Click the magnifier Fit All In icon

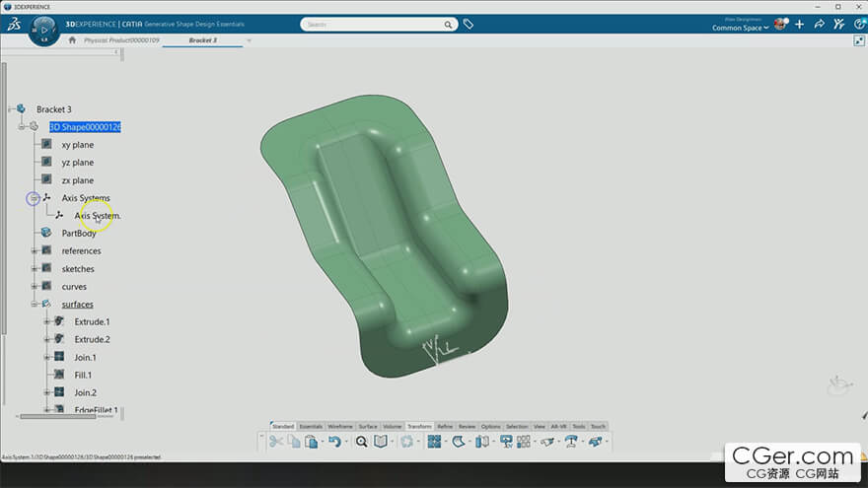pos(362,442)
